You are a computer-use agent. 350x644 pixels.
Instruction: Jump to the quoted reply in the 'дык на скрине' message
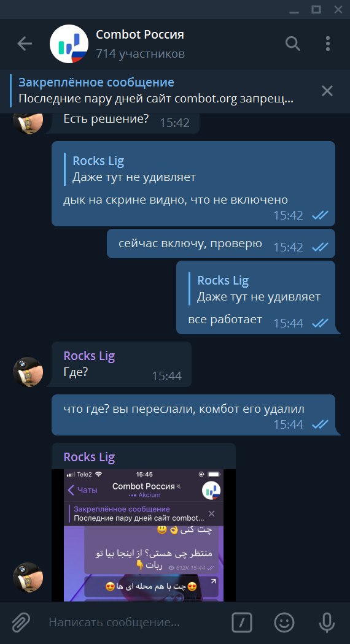click(x=130, y=169)
